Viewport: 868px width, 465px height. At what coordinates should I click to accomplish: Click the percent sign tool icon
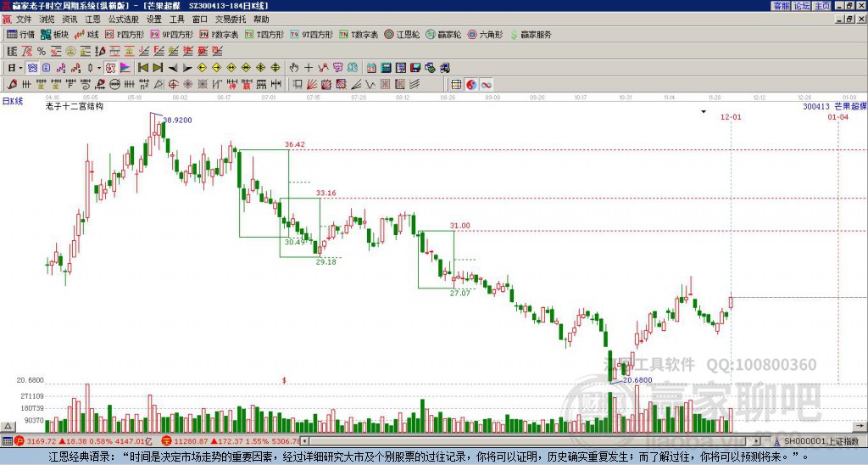pos(42,51)
